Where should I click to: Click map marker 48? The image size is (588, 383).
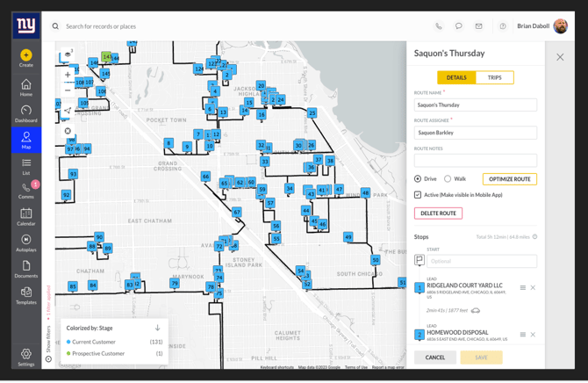(x=365, y=193)
